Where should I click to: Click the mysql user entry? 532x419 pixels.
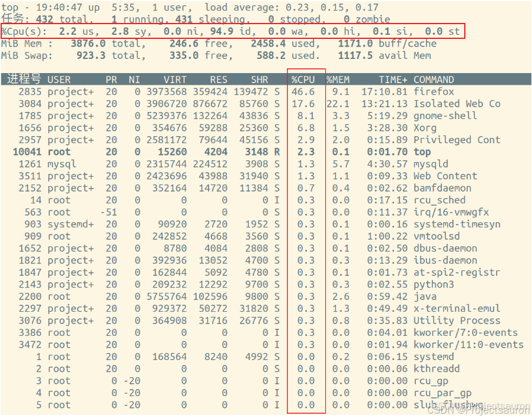[62, 164]
